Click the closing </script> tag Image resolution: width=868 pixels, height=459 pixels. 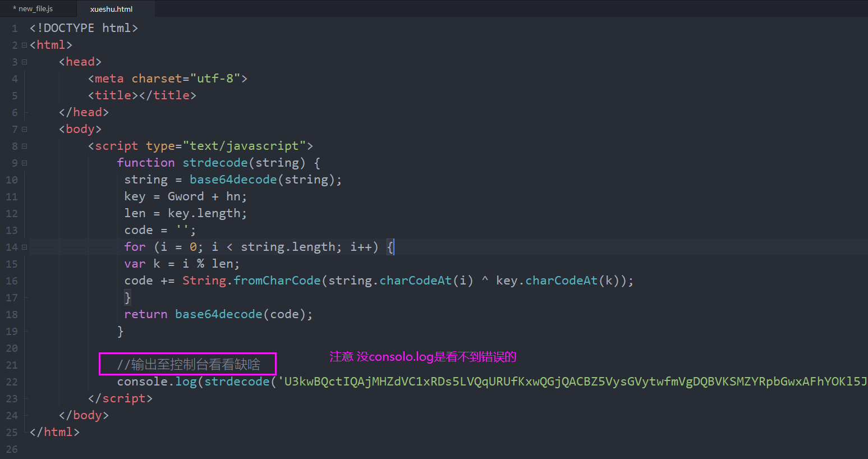(x=120, y=398)
